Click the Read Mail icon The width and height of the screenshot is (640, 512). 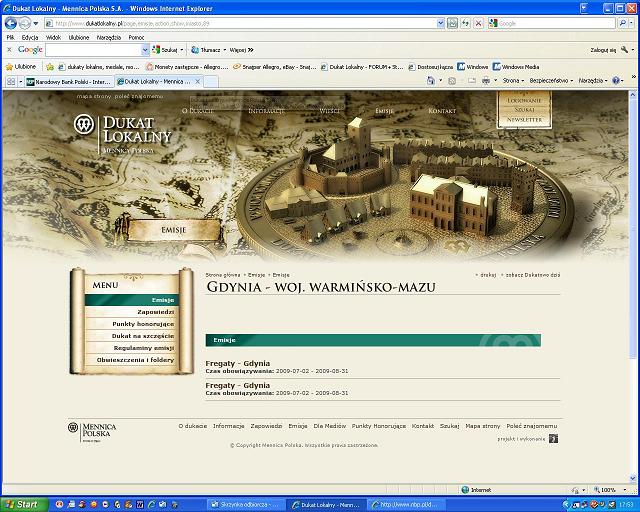click(471, 81)
